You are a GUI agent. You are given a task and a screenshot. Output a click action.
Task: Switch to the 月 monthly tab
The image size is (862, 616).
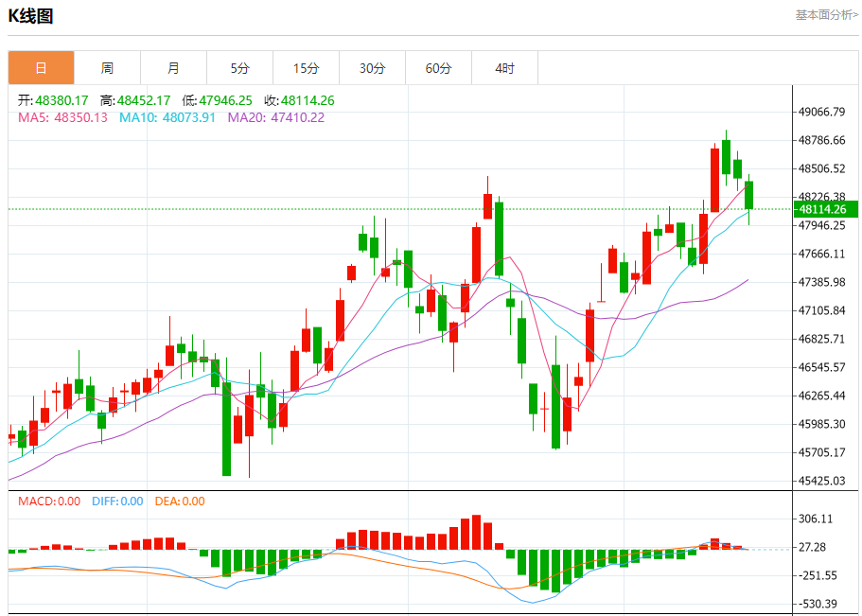(x=173, y=68)
